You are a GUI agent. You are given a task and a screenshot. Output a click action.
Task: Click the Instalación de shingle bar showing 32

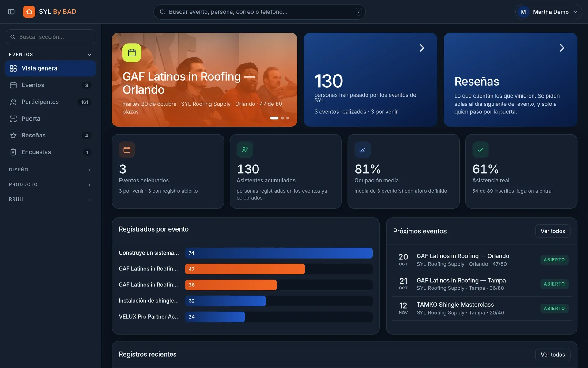[x=225, y=301]
